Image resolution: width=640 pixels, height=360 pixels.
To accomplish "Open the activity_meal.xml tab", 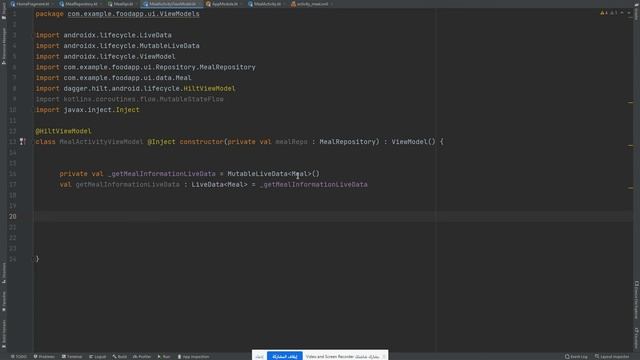I will click(311, 4).
